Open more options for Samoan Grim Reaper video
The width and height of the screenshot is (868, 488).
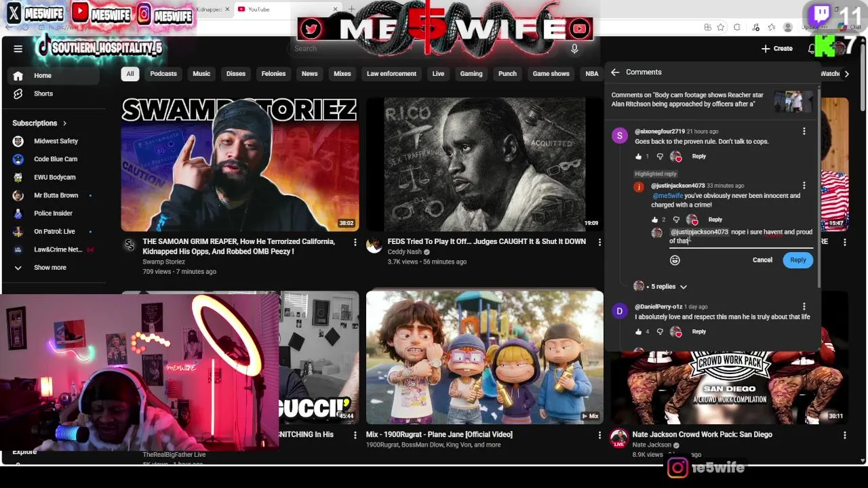(x=355, y=242)
